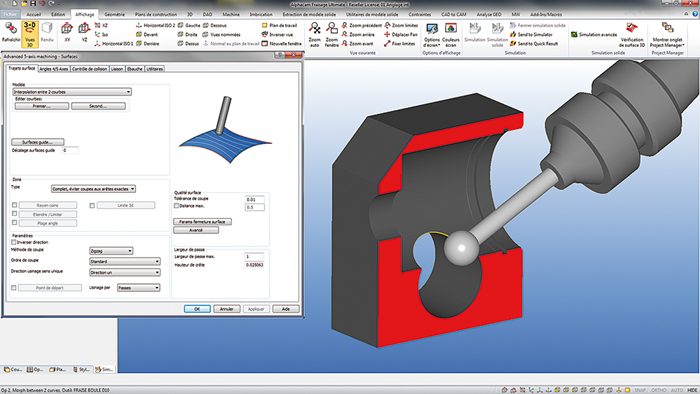Switch to the YZ view
The image size is (700, 394).
tap(84, 33)
